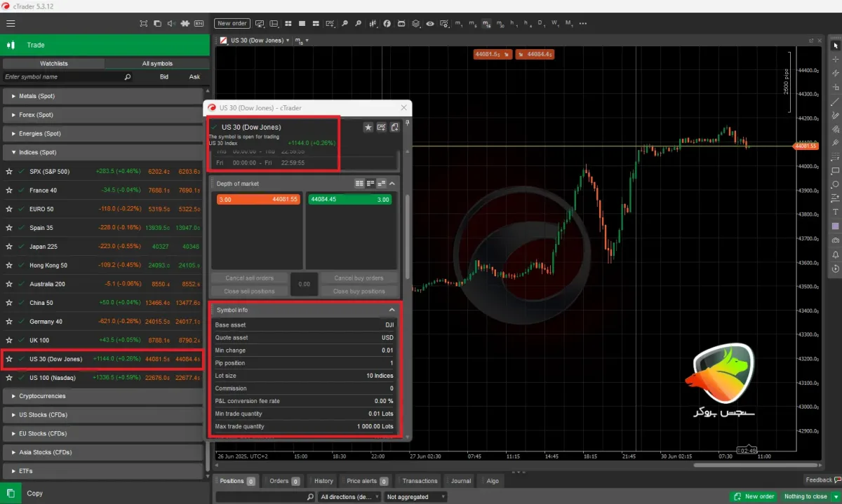Image resolution: width=842 pixels, height=504 pixels.
Task: Change language with the EN icon
Action: 199,23
